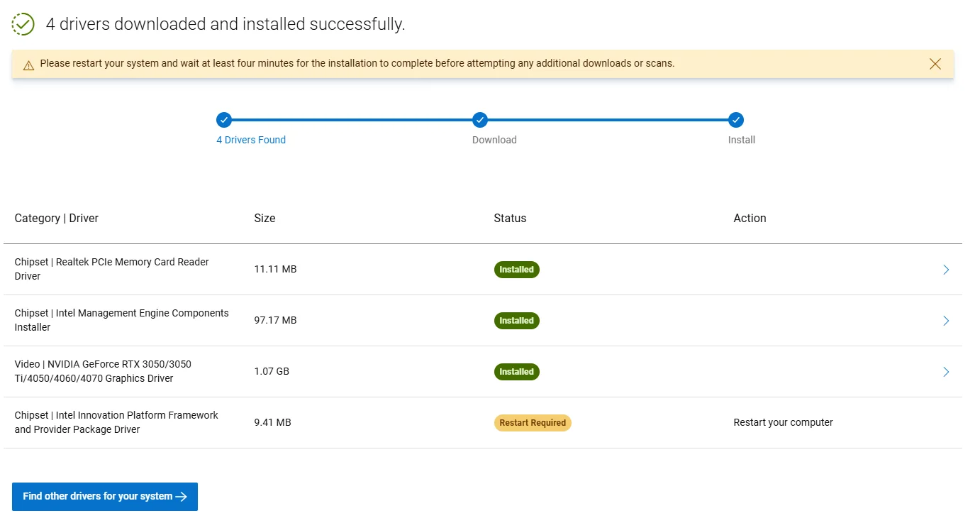Click the green success checkmark icon
Screen dimensions: 980x523
[x=23, y=24]
